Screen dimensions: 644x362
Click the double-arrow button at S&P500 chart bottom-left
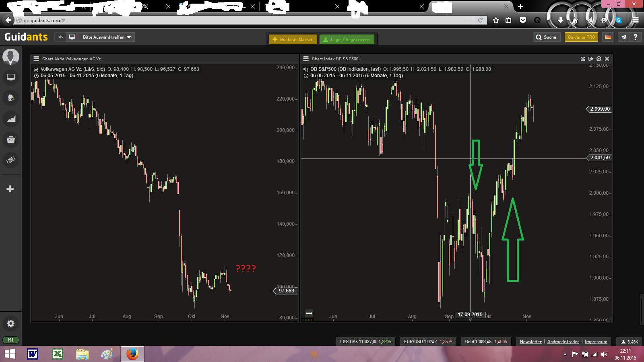click(309, 313)
